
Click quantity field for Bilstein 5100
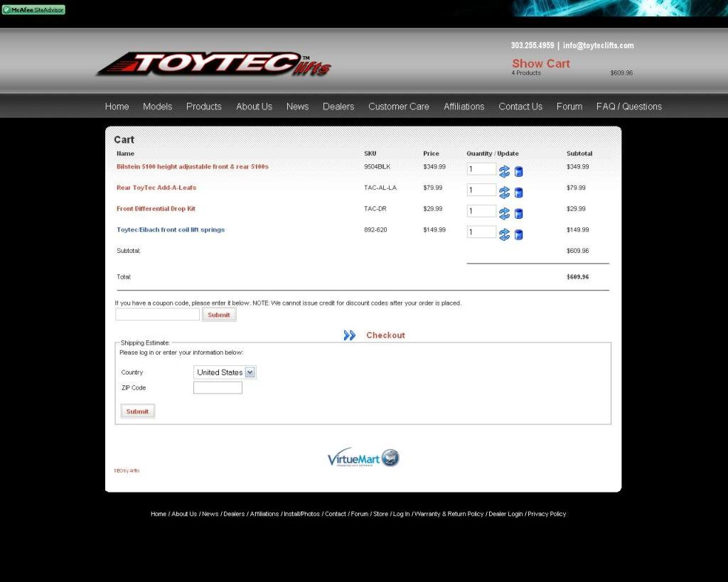(481, 169)
